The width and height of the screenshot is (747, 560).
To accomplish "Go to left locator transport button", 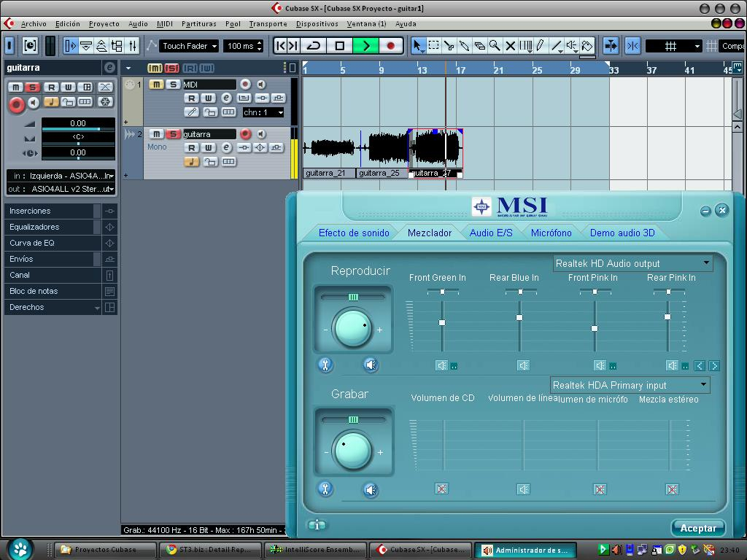I will pyautogui.click(x=281, y=46).
